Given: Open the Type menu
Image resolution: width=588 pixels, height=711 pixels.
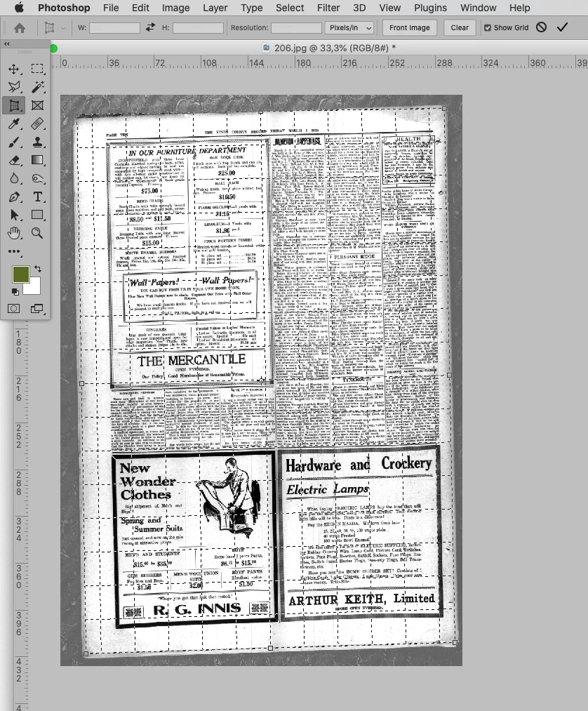Looking at the screenshot, I should click(252, 8).
